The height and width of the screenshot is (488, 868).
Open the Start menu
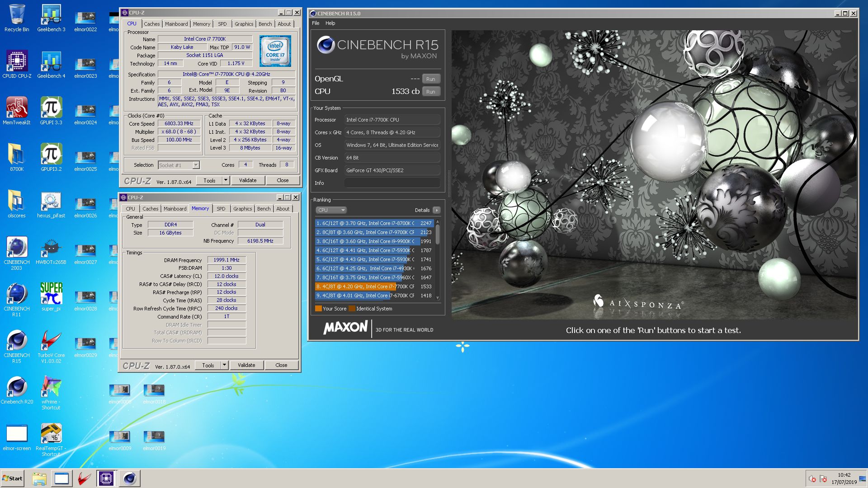tap(12, 479)
